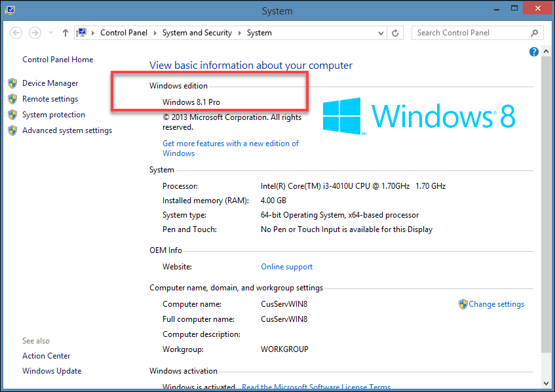Viewport: 555px width, 392px height.
Task: Open the recent locations dropdown arrow
Action: click(50, 33)
